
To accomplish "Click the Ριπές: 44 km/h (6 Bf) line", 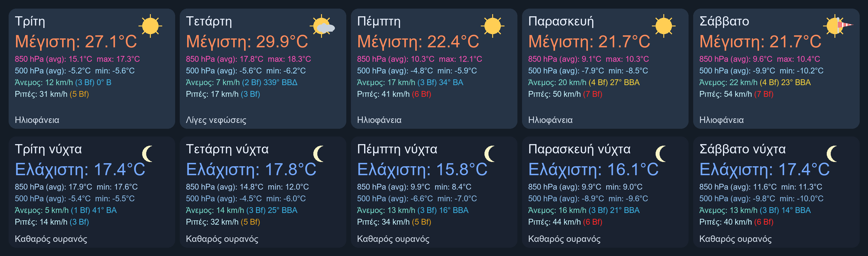I will pos(565,222).
